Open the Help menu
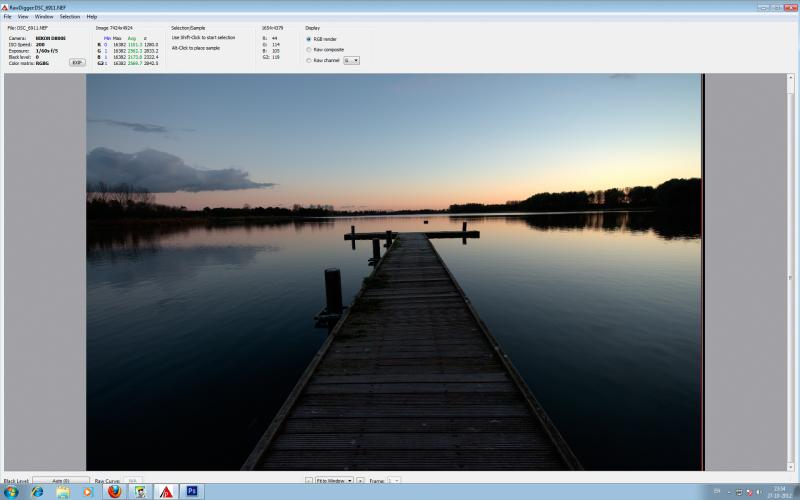Image resolution: width=800 pixels, height=500 pixels. click(x=92, y=17)
